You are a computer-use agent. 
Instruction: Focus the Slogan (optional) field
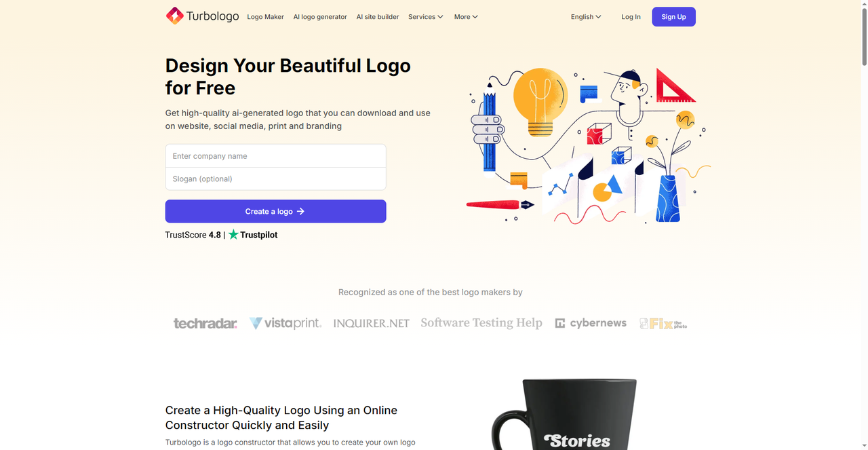point(275,179)
